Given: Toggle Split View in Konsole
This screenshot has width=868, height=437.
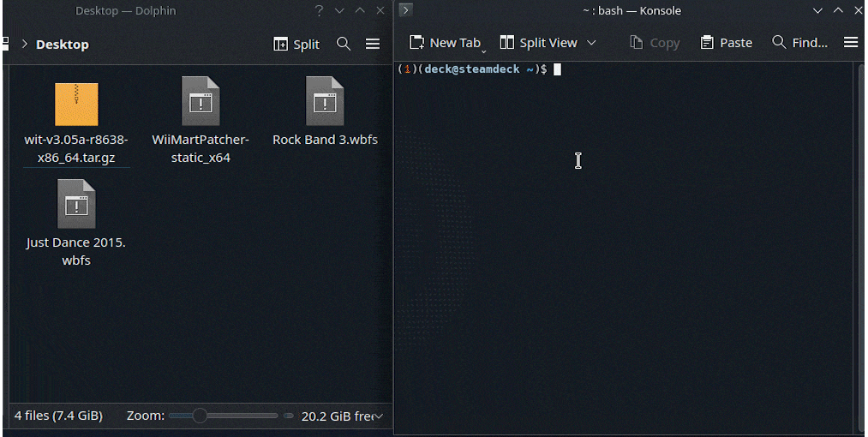Looking at the screenshot, I should [539, 43].
